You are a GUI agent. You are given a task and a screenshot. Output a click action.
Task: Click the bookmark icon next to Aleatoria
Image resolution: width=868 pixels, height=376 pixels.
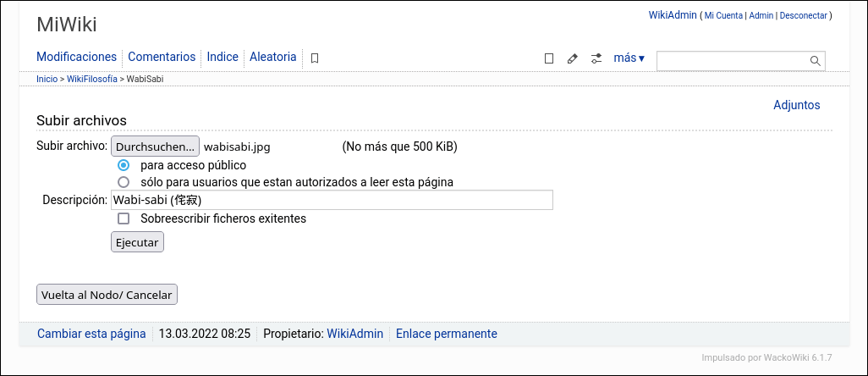click(315, 58)
